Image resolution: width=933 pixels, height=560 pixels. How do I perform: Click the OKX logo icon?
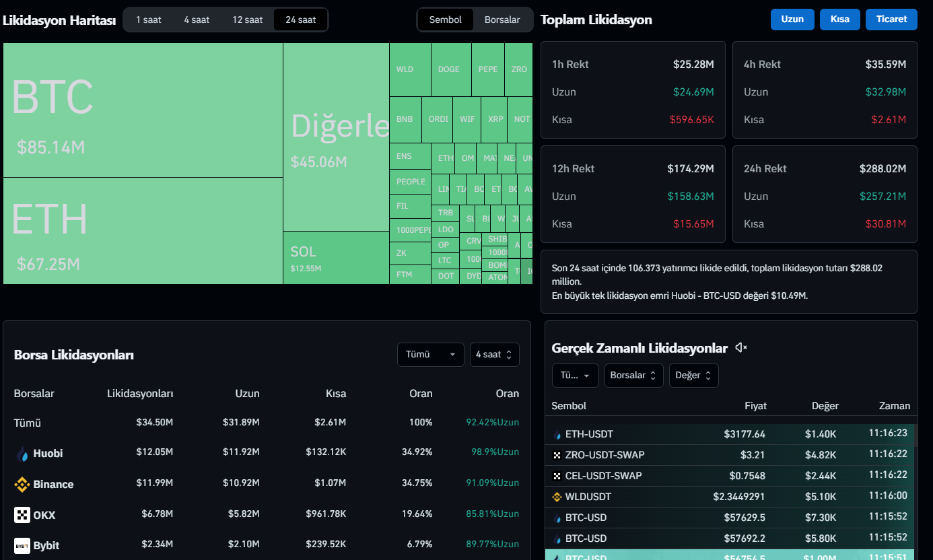pos(22,515)
